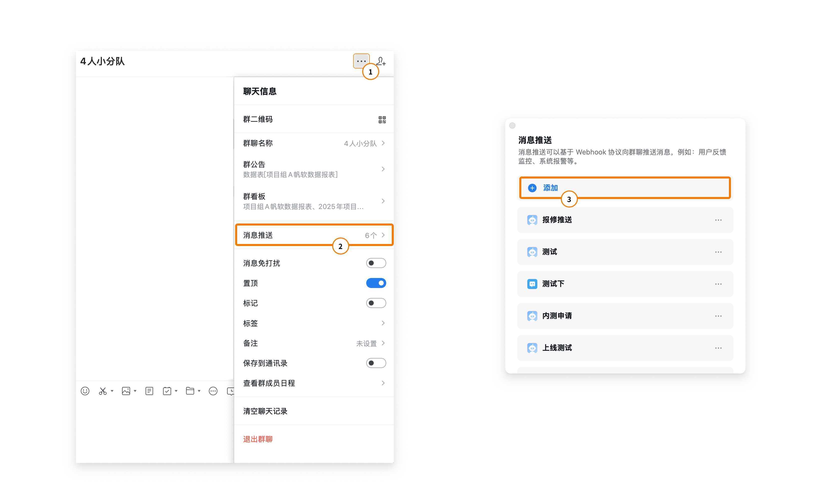Select the scissors screenshot tool
Screen dimensions: 820x504
(102, 391)
